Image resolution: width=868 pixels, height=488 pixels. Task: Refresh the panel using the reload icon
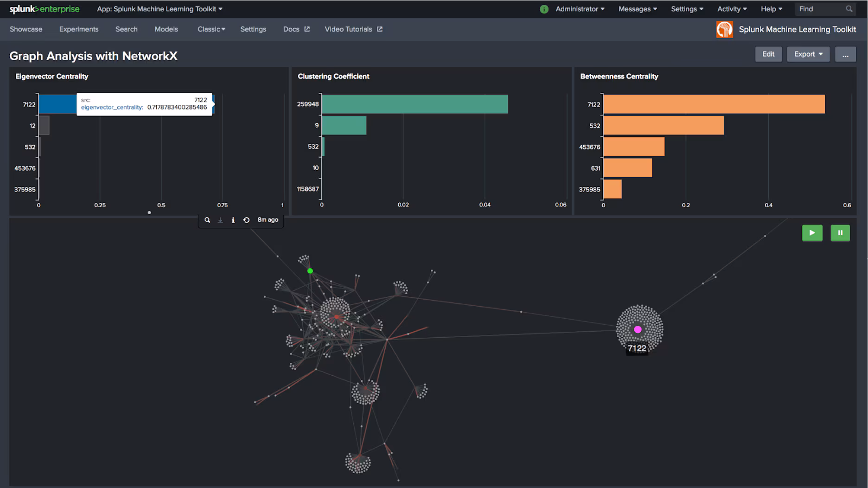point(246,220)
